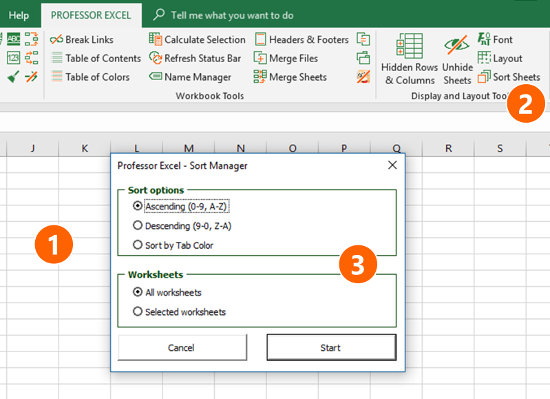Click the ABC text icon in ribbon
This screenshot has width=550, height=399.
point(13,39)
